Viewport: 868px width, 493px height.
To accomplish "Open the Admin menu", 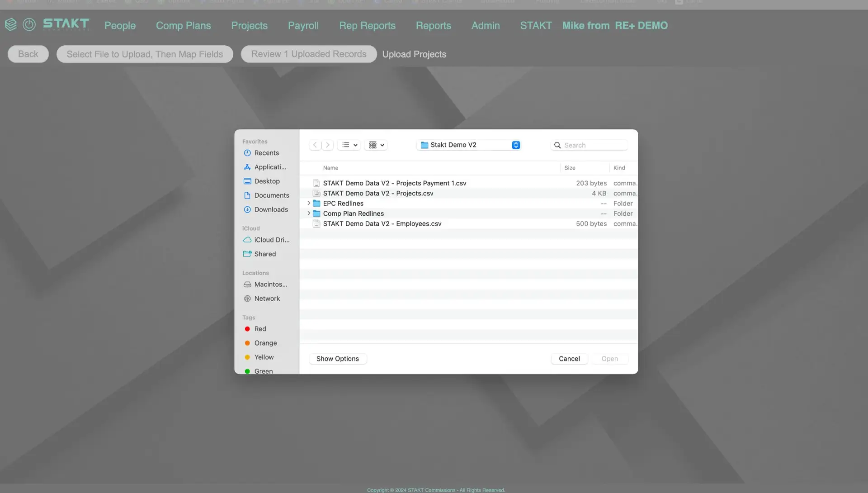I will click(x=486, y=26).
